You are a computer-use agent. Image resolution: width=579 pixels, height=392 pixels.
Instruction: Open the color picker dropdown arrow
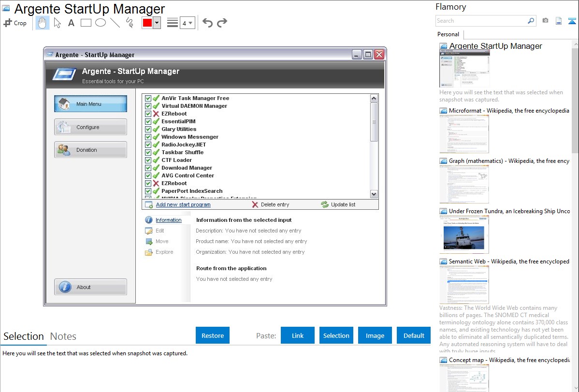157,23
